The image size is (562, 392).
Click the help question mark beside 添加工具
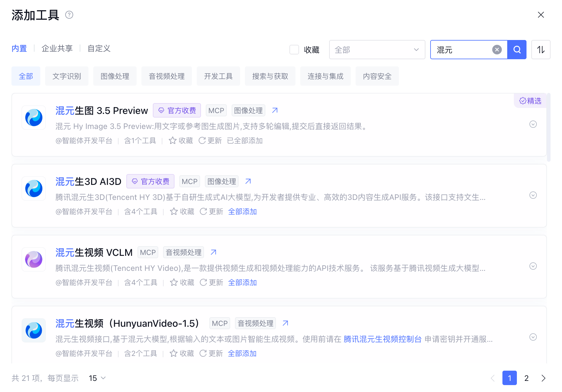[69, 15]
